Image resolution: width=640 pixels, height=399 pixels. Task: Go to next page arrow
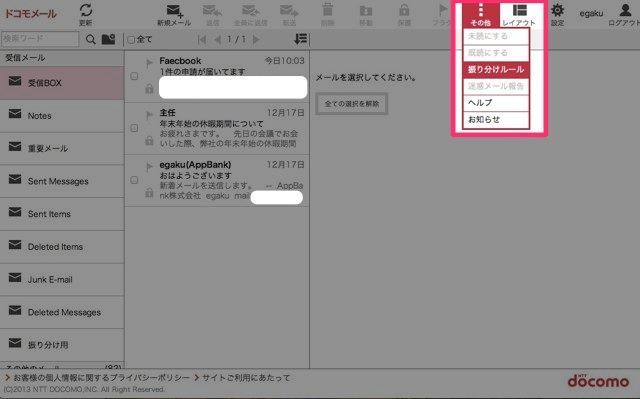click(x=256, y=40)
